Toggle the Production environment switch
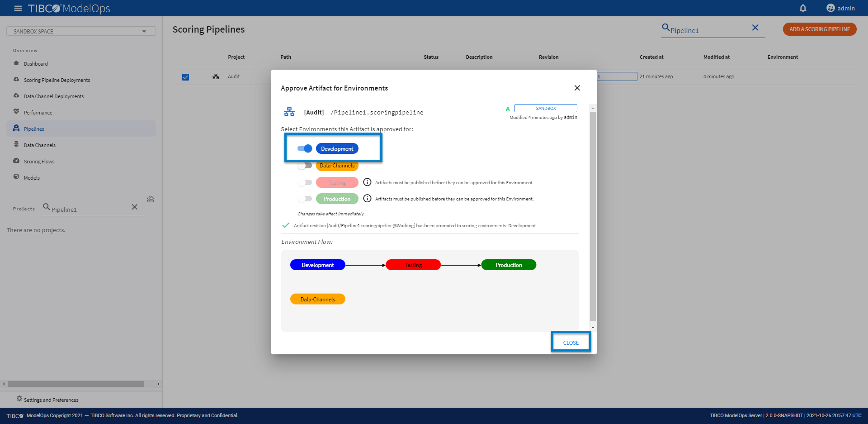 pyautogui.click(x=305, y=199)
